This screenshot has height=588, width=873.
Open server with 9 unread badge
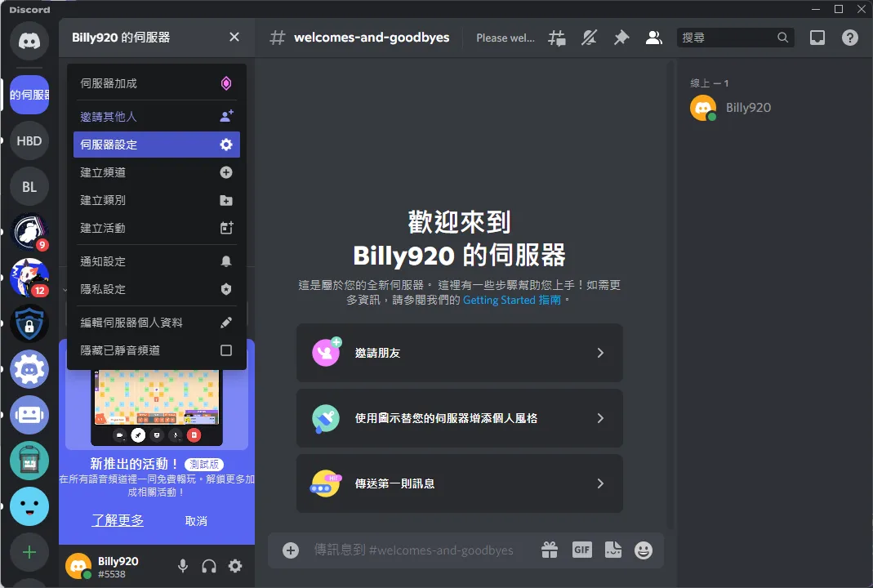click(29, 232)
